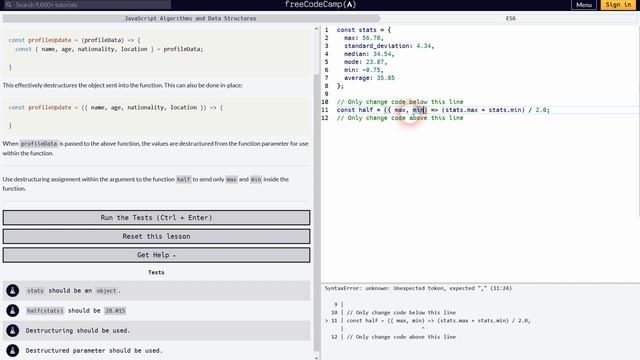The image size is (640, 360).
Task: Click line 1 'const stats = {' in editor
Action: [363, 30]
